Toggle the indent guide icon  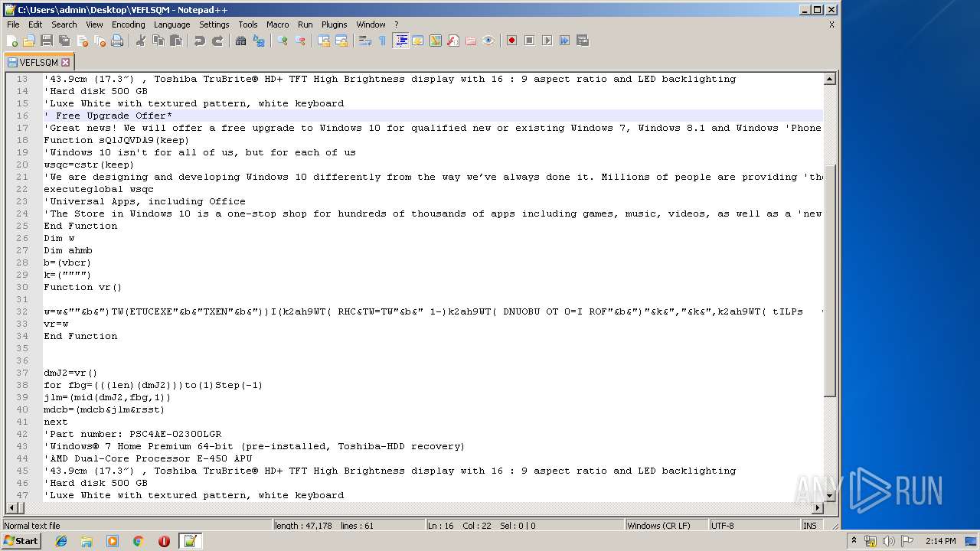pos(400,41)
